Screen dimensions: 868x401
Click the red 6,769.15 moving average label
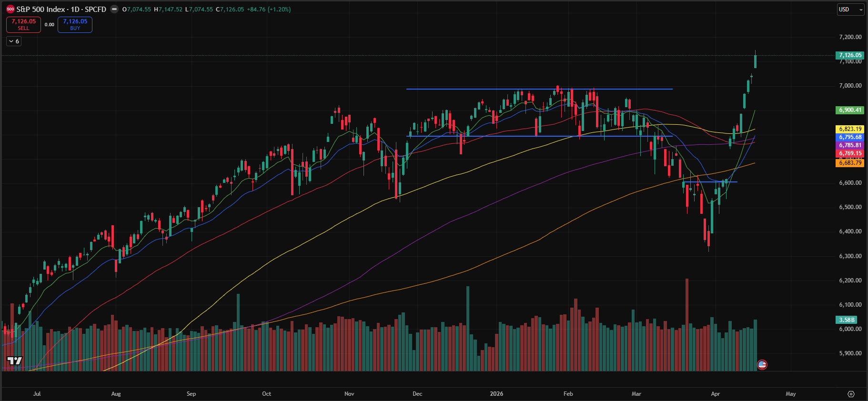pyautogui.click(x=850, y=153)
